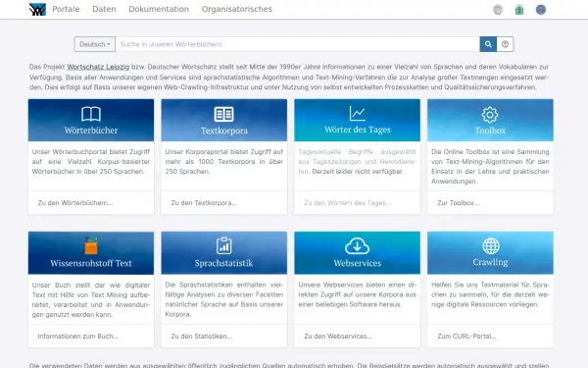
Task: Open the Daten menu
Action: point(104,9)
